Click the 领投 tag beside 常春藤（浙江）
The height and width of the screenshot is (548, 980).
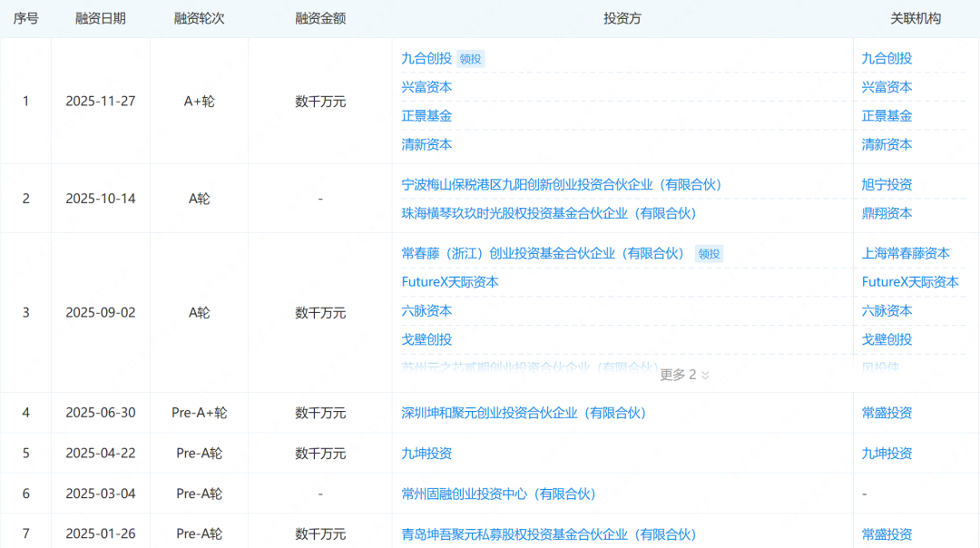pos(710,254)
